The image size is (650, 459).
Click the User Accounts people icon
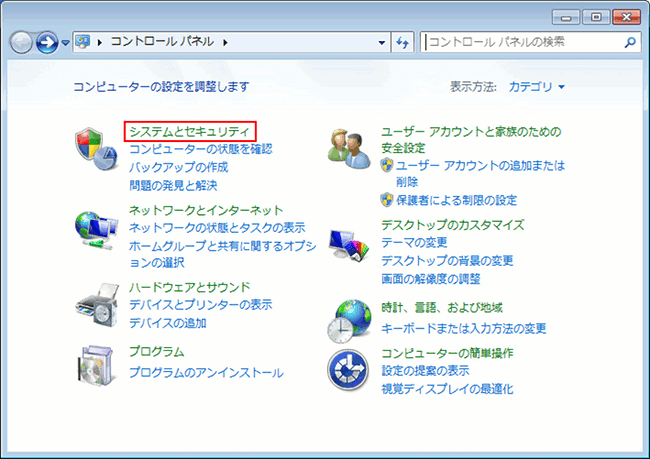pos(350,149)
